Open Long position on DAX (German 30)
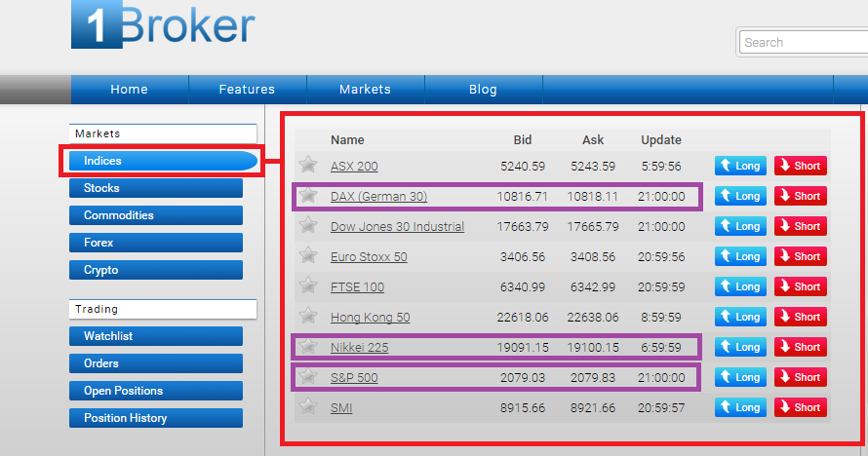The width and height of the screenshot is (868, 456). tap(740, 196)
